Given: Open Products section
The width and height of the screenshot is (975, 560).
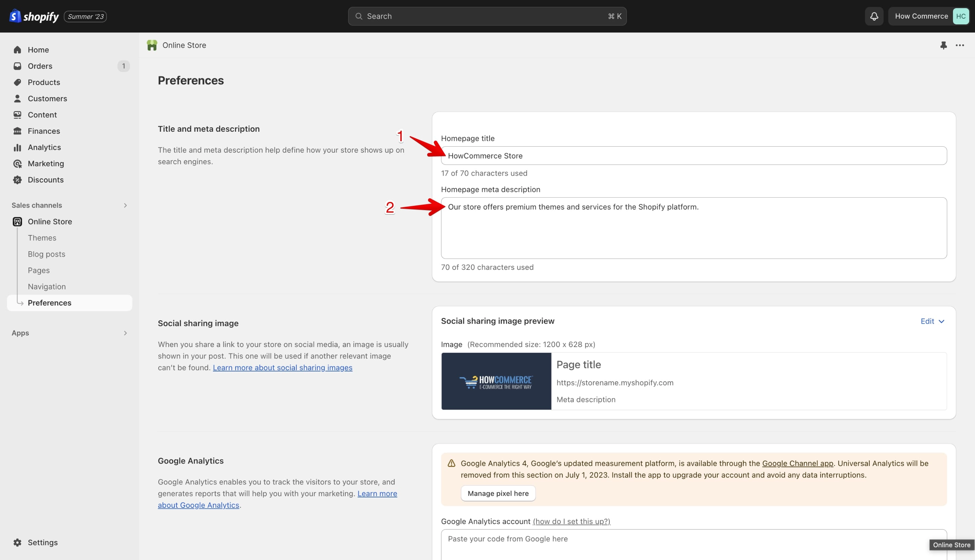Looking at the screenshot, I should [44, 82].
